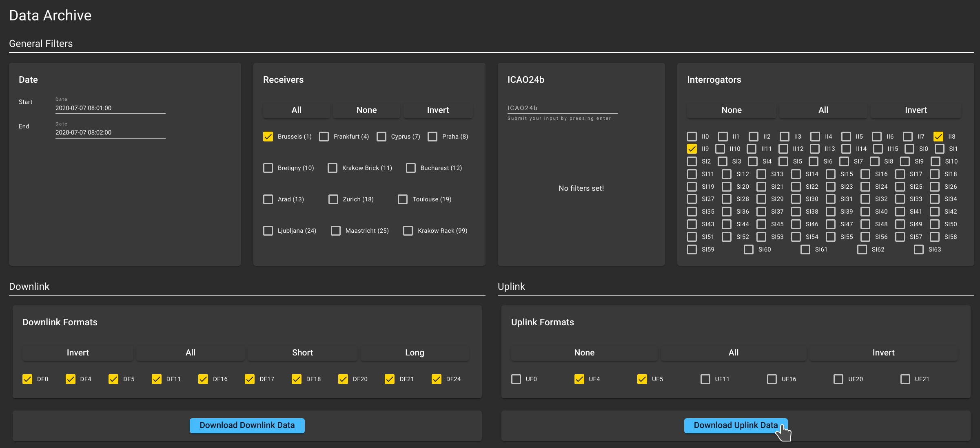
Task: Uncheck the UF4 uplink format
Action: [579, 379]
